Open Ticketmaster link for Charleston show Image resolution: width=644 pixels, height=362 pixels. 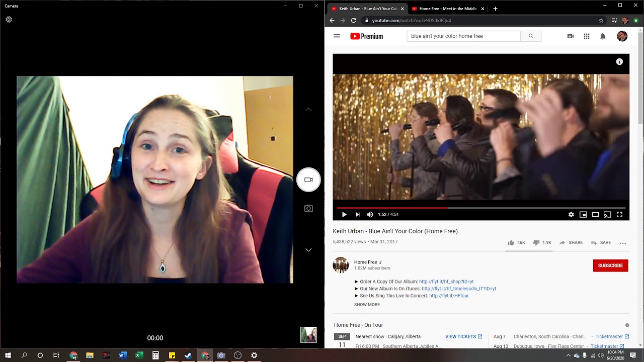pos(612,337)
